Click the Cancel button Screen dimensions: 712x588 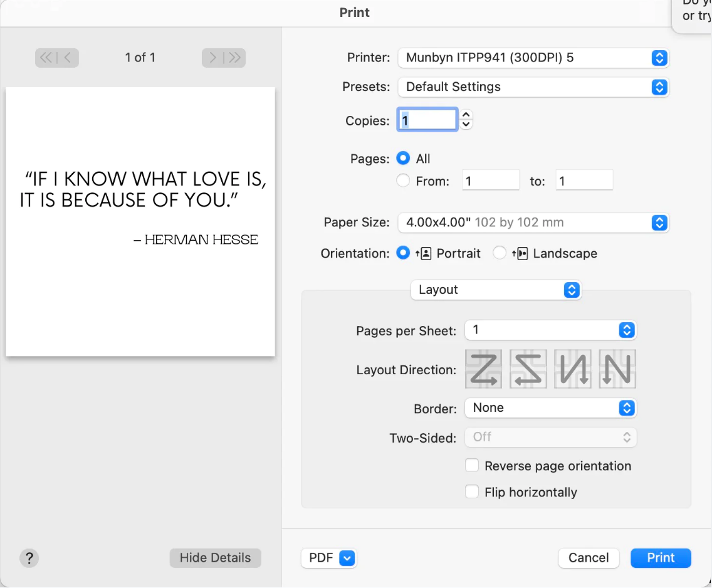pyautogui.click(x=589, y=558)
